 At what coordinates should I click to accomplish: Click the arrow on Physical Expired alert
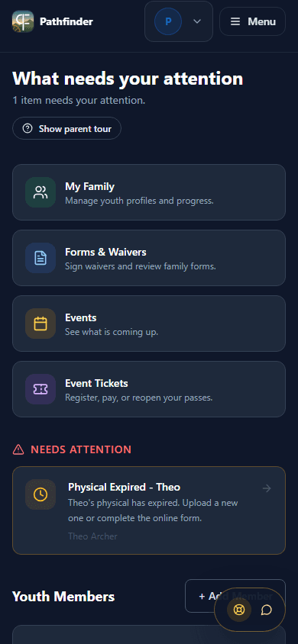[x=267, y=488]
